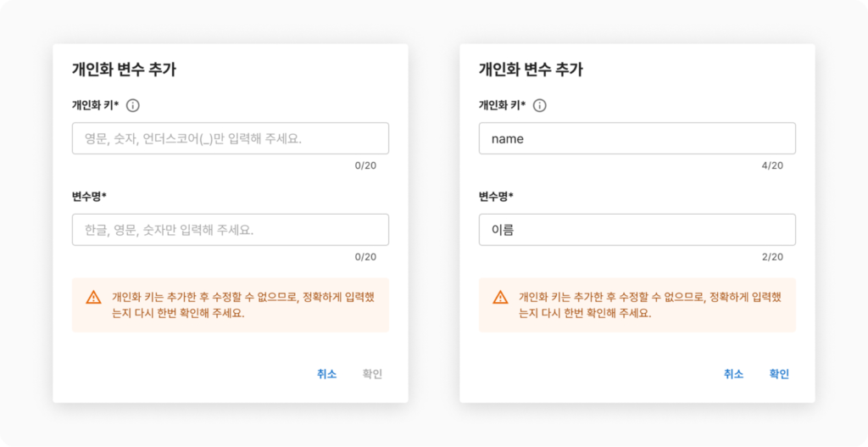Click the 개인화 변수 추가 title of filled dialog

coord(531,70)
